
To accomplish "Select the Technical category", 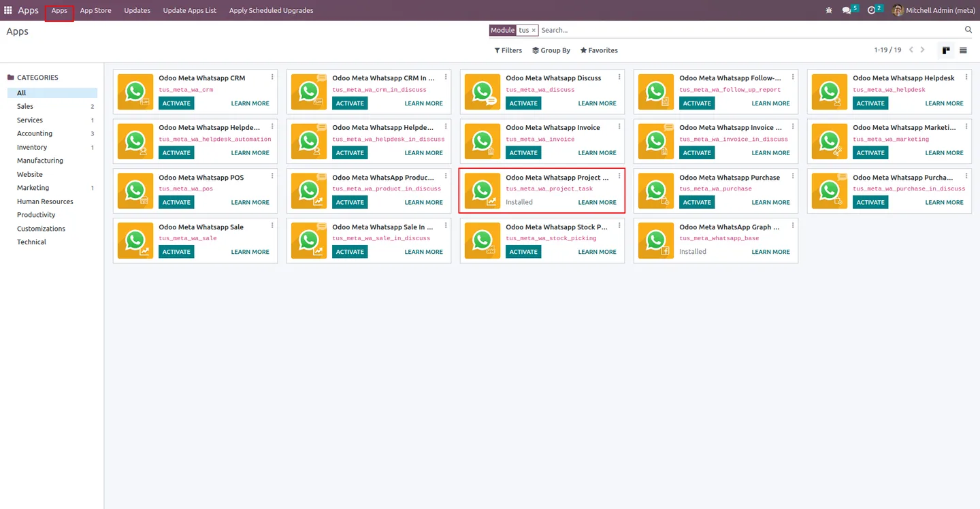I will coord(52,242).
